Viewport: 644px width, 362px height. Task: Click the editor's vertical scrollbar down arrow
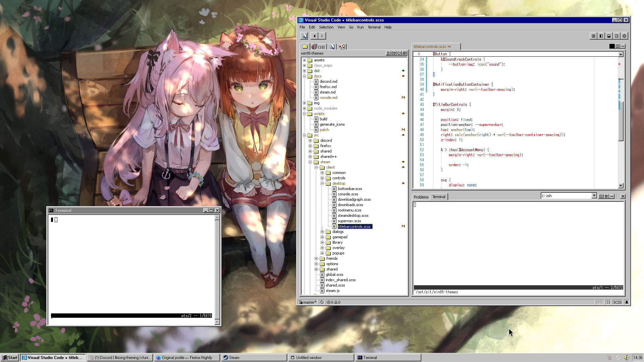coord(621,185)
